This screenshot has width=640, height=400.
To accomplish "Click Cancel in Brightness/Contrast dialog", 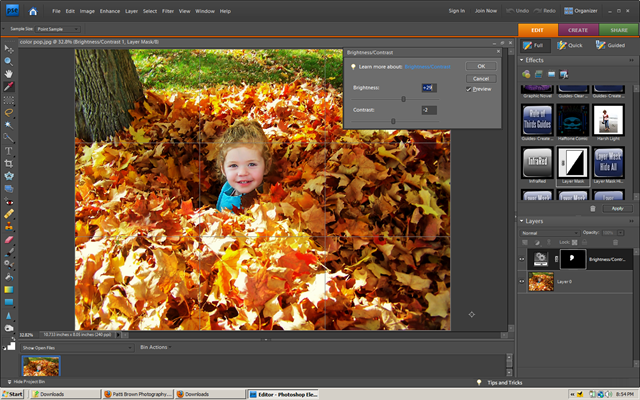I will (x=481, y=78).
